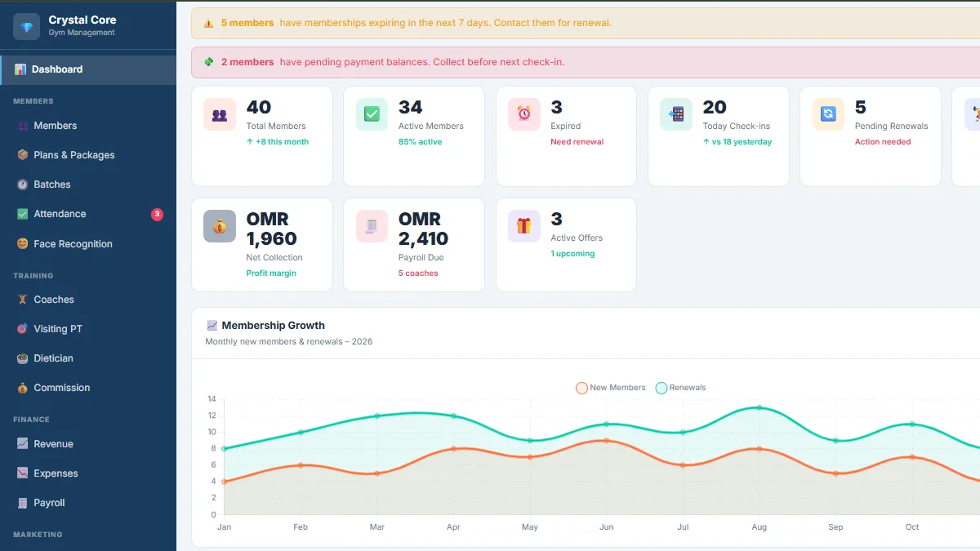This screenshot has height=551, width=980.
Task: Click the Today Check-ins count "20"
Action: 715,108
